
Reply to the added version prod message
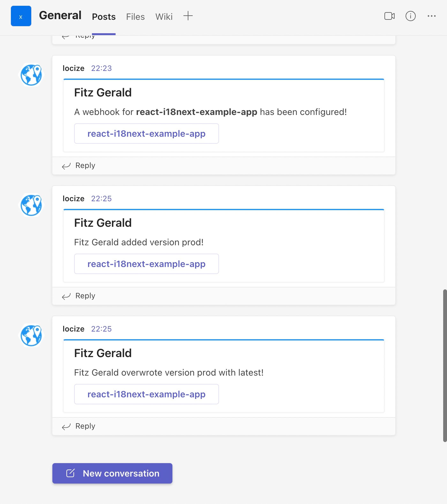(79, 296)
